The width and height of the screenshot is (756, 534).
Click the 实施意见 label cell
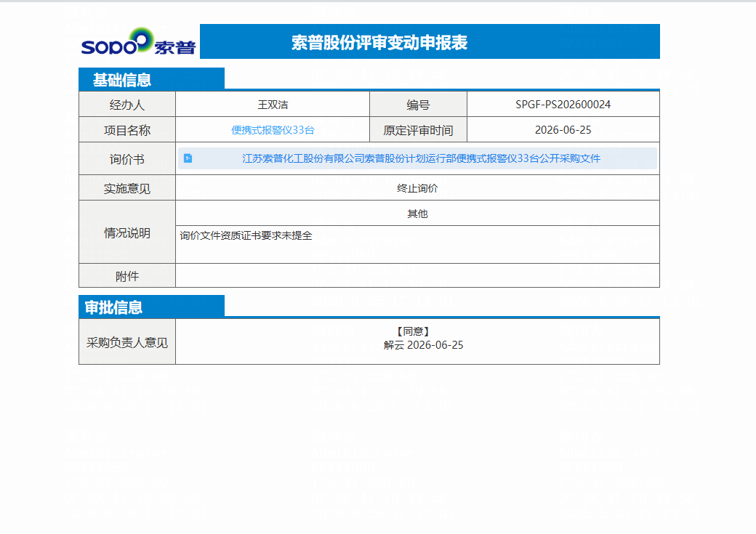[x=126, y=188]
